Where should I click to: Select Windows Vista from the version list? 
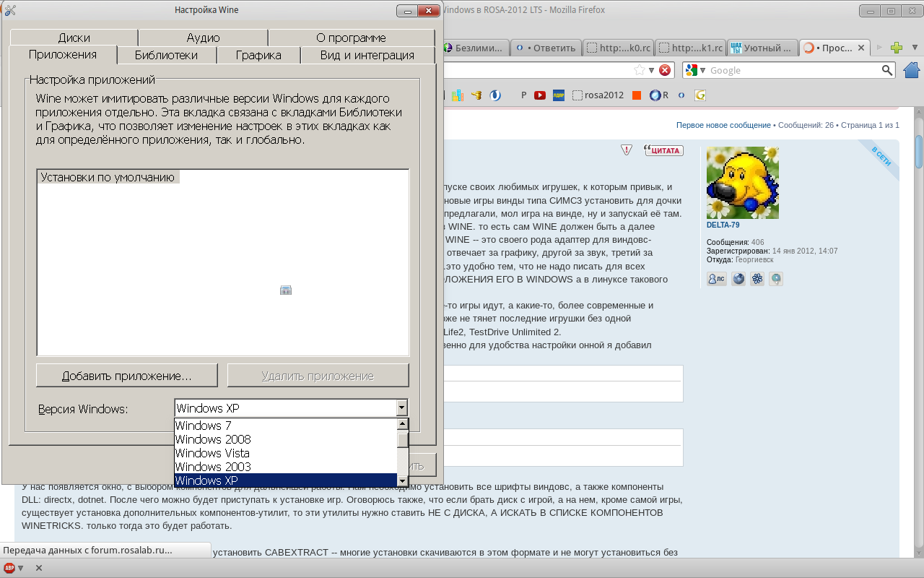(286, 453)
